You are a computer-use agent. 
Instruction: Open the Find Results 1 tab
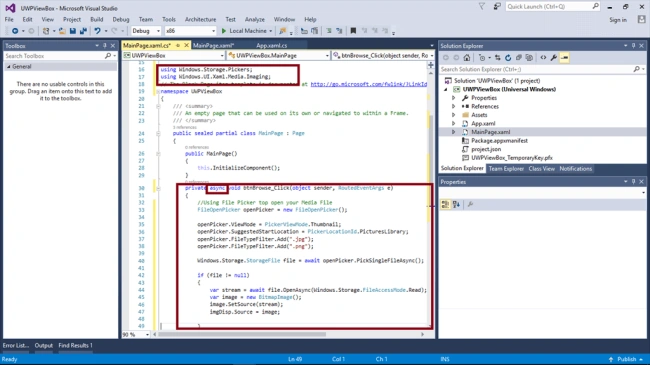pos(75,346)
